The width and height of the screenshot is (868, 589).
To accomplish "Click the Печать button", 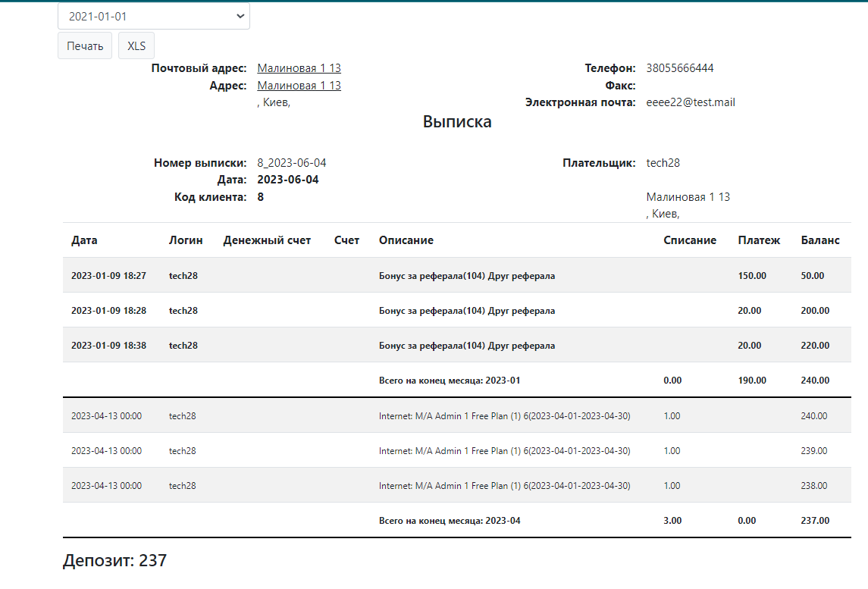I will [85, 45].
